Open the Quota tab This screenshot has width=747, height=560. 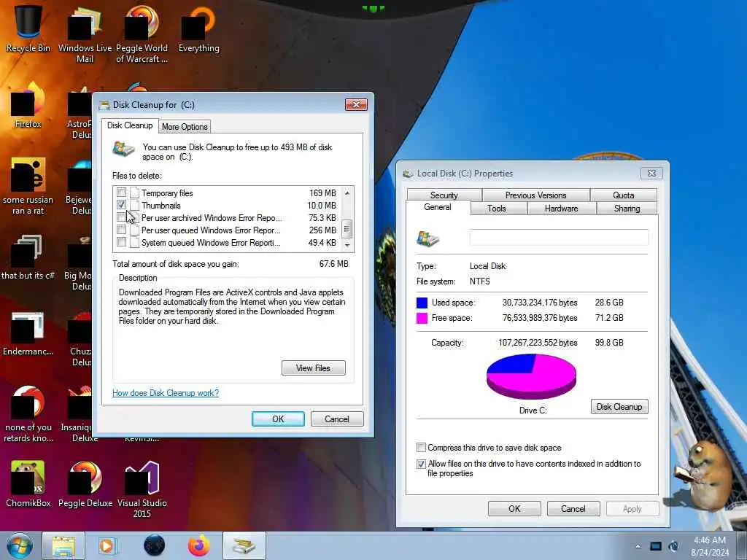tap(623, 195)
